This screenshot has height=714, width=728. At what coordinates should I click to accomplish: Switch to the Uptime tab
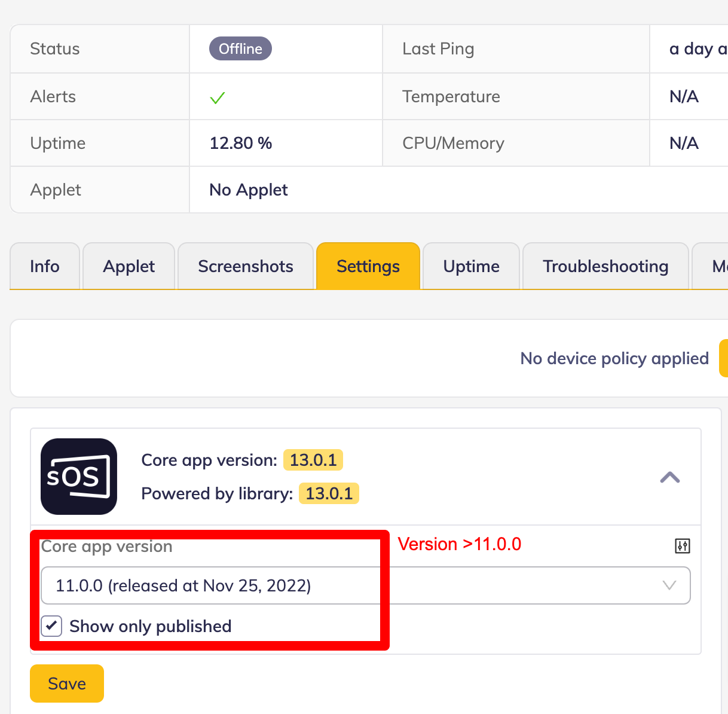pyautogui.click(x=471, y=266)
